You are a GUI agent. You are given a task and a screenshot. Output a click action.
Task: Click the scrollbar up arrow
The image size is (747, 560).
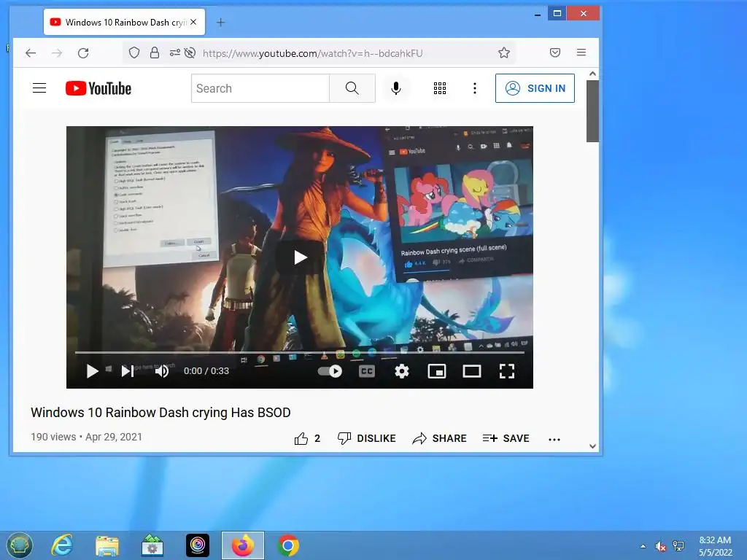pos(592,74)
